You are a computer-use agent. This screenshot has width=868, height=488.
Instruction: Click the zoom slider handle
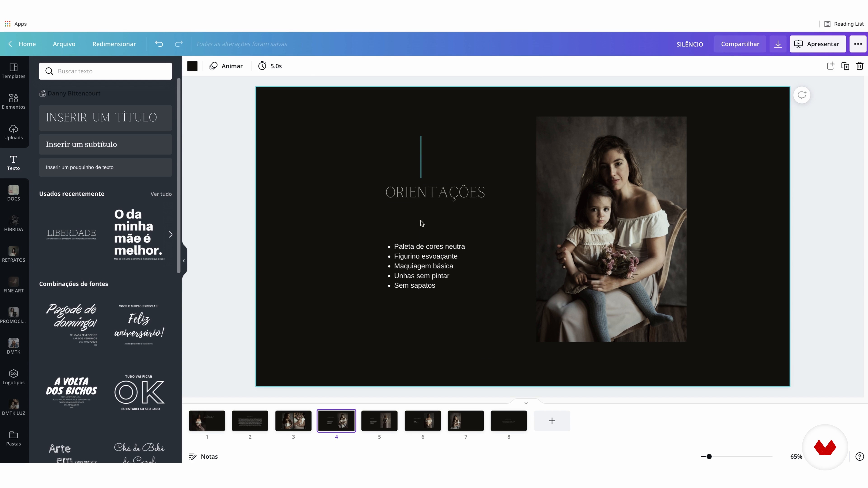709,456
